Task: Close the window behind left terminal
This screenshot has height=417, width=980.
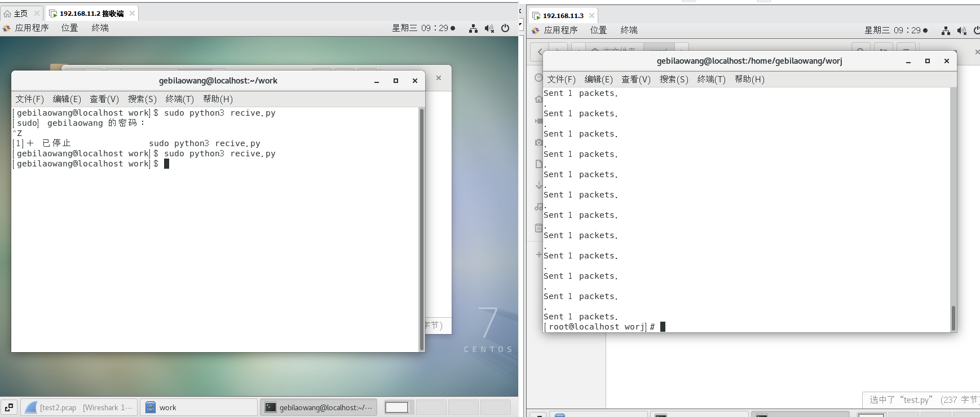Action: point(439,78)
